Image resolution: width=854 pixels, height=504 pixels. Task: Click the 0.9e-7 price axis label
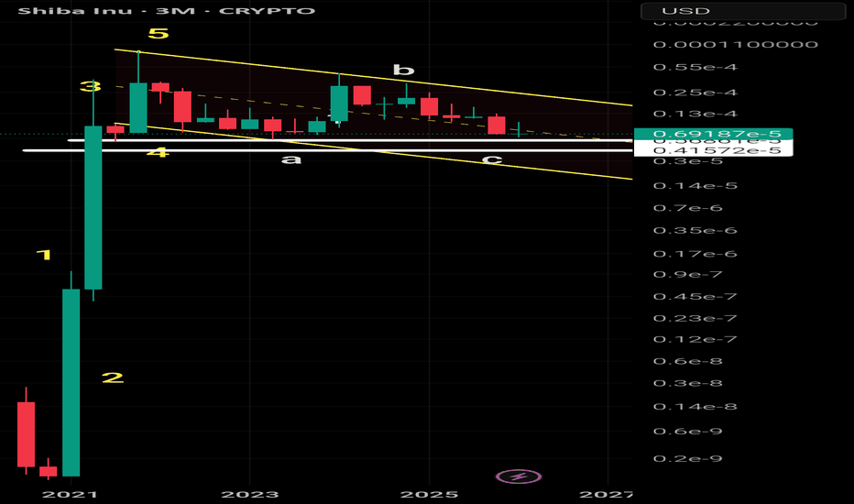coord(688,275)
